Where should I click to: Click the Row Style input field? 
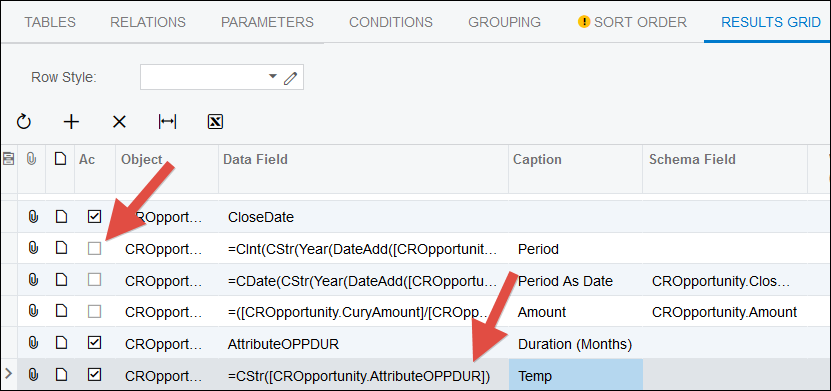222,77
